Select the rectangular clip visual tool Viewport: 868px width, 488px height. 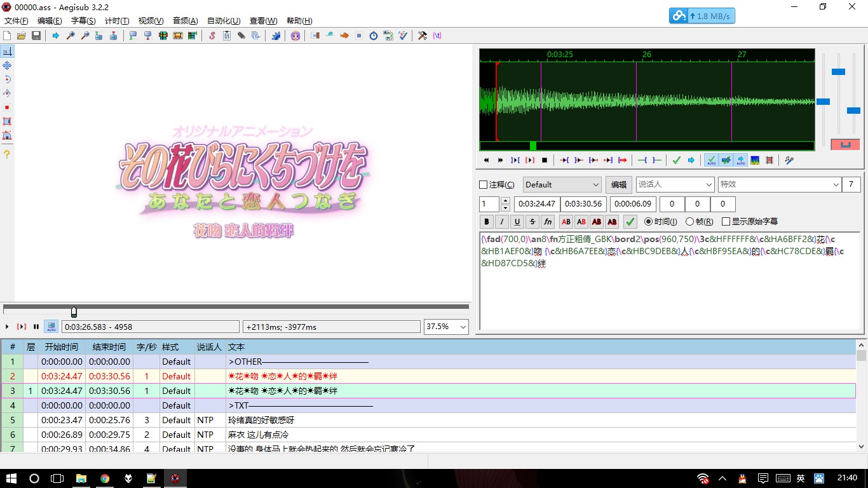pyautogui.click(x=7, y=121)
